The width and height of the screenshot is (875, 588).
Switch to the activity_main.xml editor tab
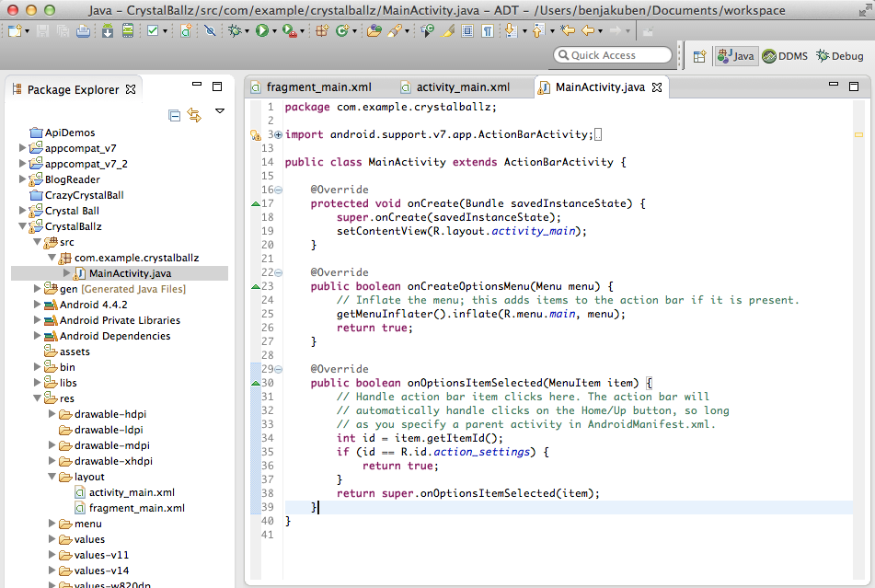(x=462, y=87)
